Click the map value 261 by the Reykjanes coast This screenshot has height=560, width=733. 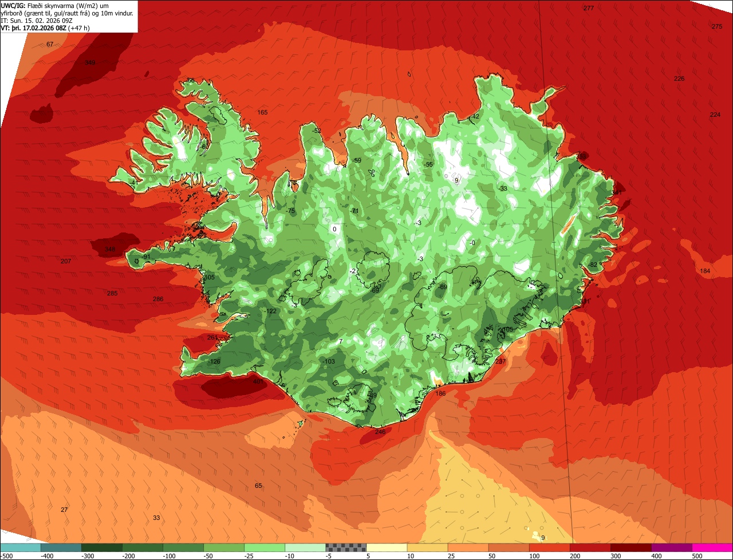[212, 338]
